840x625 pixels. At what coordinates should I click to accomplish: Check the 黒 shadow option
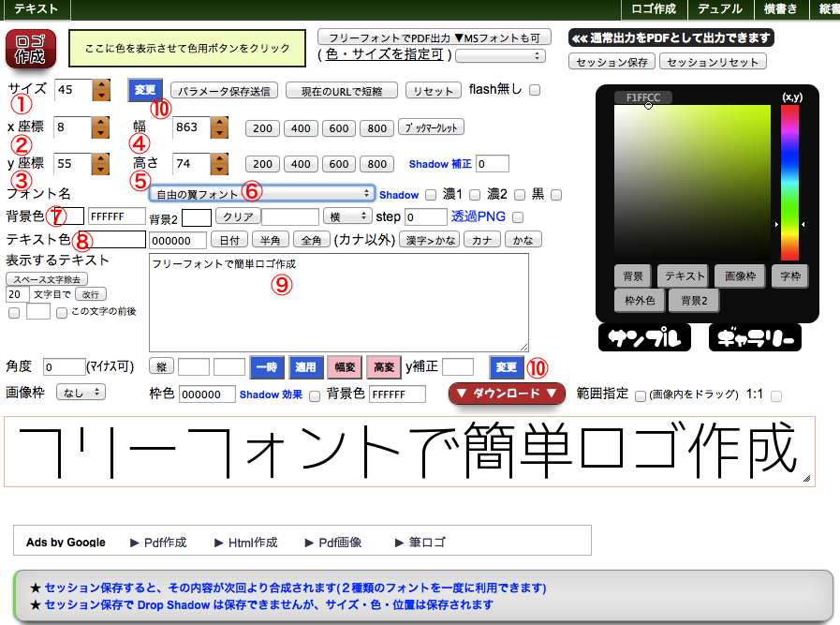(556, 195)
